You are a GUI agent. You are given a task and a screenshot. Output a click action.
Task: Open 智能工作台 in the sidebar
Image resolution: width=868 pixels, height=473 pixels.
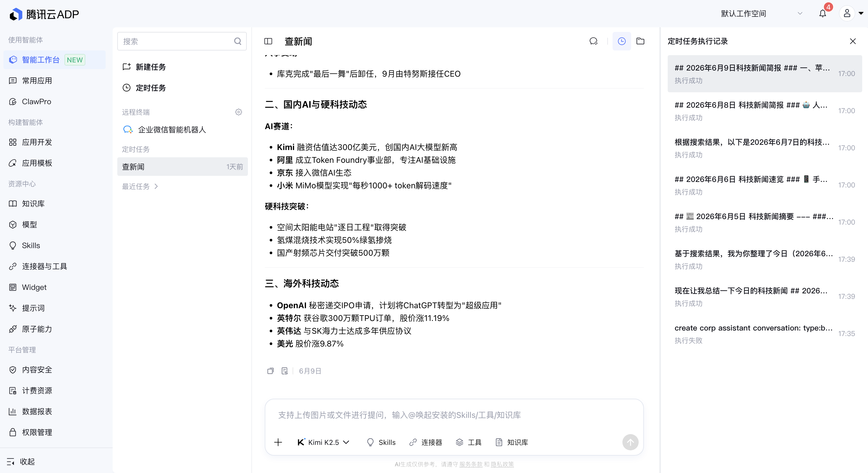click(55, 59)
